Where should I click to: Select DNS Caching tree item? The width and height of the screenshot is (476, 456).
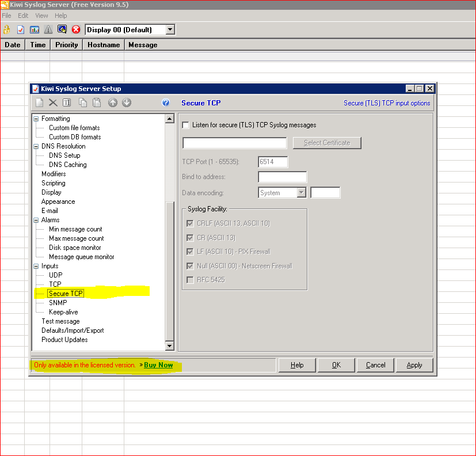coord(68,165)
